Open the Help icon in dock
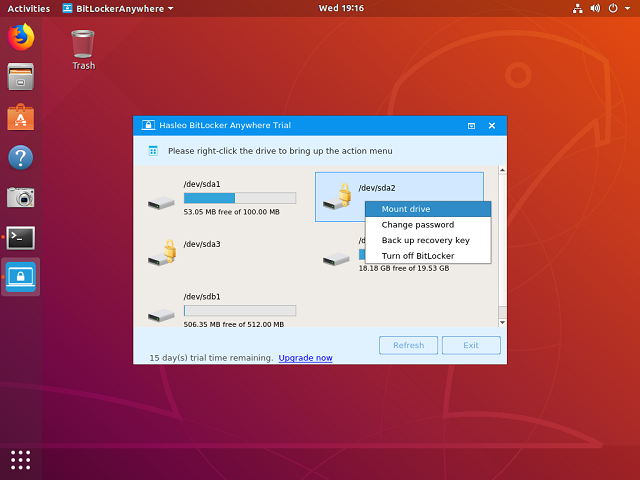The image size is (640, 480). 21,157
